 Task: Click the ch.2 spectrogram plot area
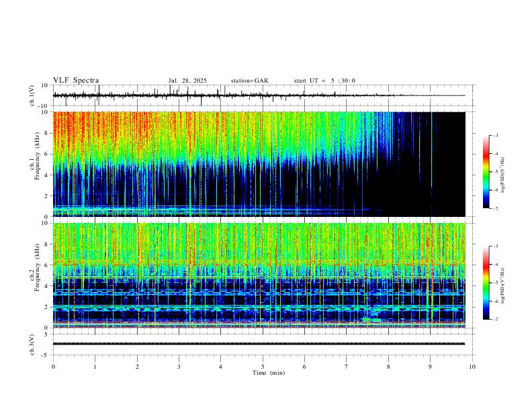click(x=259, y=275)
